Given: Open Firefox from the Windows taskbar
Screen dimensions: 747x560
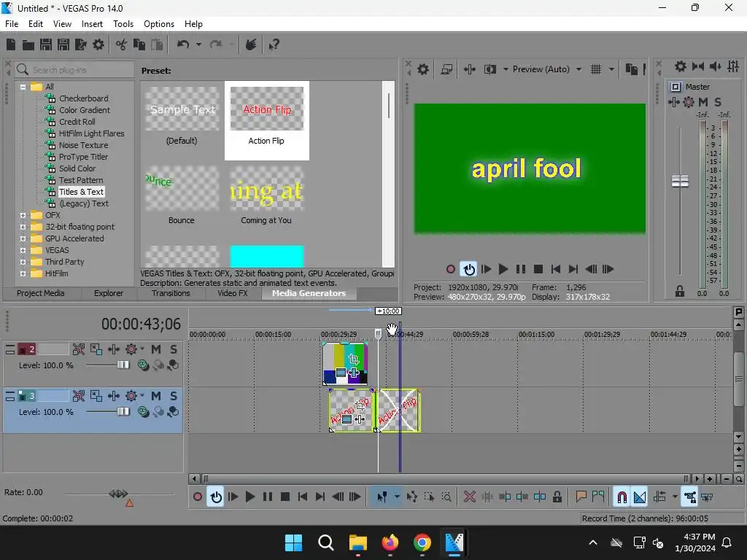Looking at the screenshot, I should click(x=390, y=542).
